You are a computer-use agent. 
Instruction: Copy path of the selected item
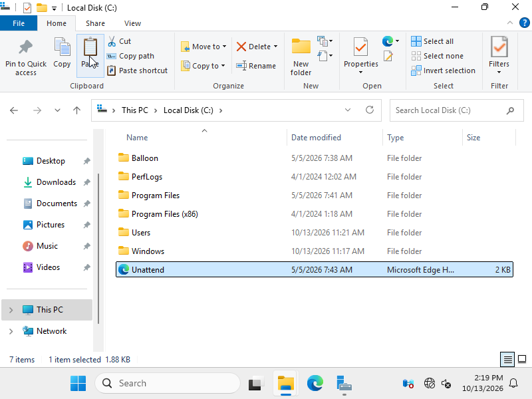[130, 56]
